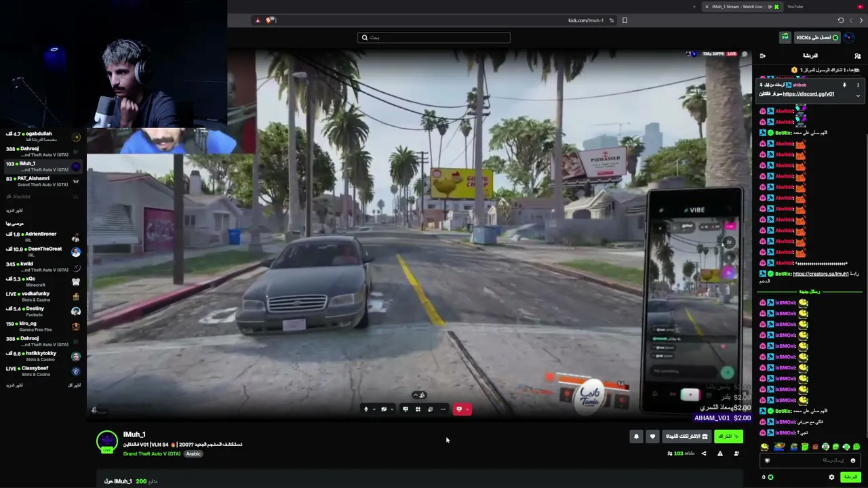The width and height of the screenshot is (868, 488).
Task: Open the emoji picker in chat input
Action: [853, 461]
